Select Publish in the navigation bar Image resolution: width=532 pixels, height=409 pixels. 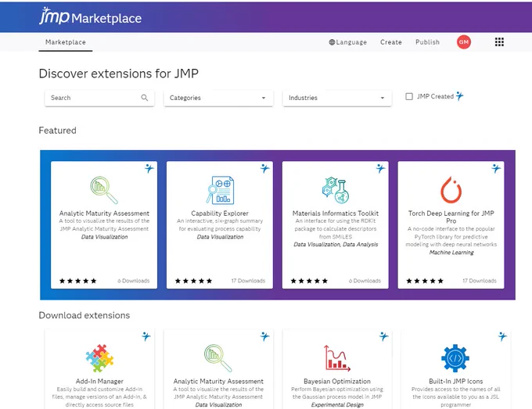(427, 42)
